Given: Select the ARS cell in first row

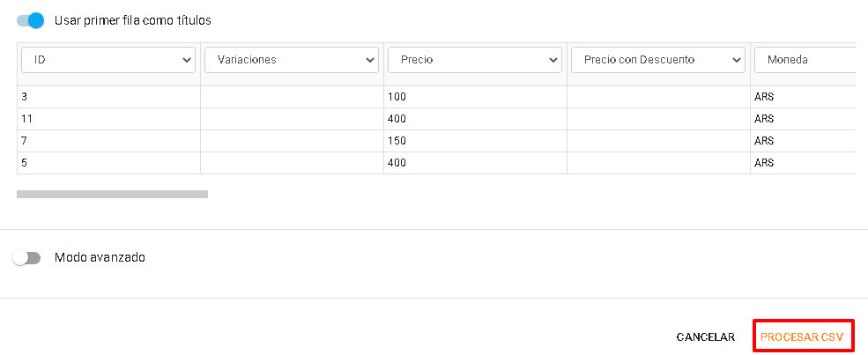Looking at the screenshot, I should point(804,97).
